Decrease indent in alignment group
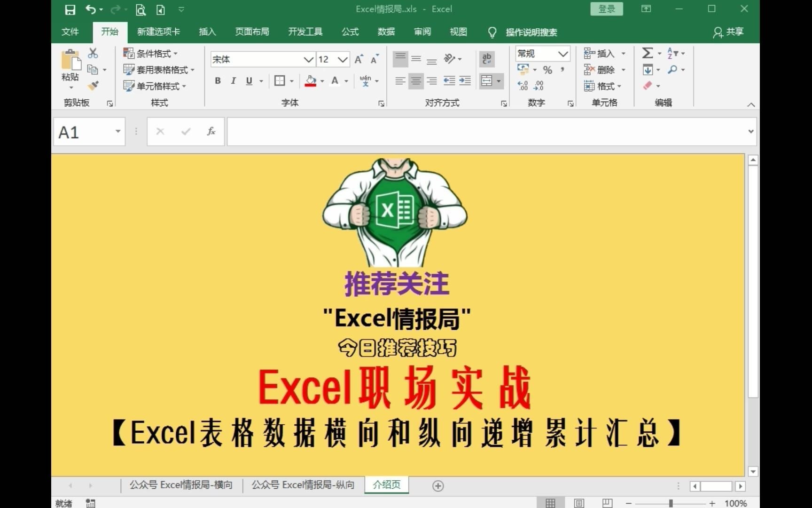 pyautogui.click(x=449, y=81)
